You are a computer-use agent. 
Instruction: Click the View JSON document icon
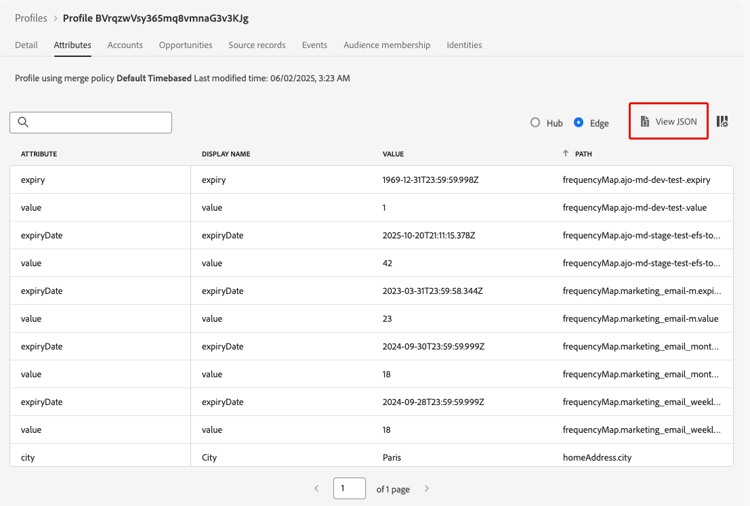(x=645, y=122)
